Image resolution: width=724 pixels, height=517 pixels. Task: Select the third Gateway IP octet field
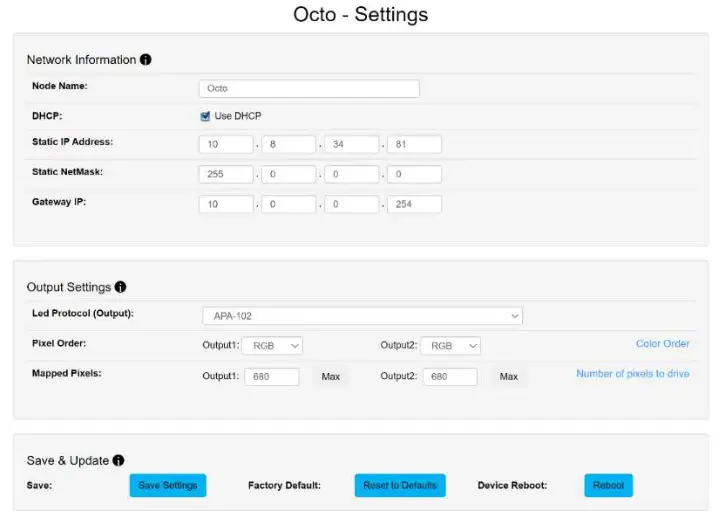(x=352, y=204)
